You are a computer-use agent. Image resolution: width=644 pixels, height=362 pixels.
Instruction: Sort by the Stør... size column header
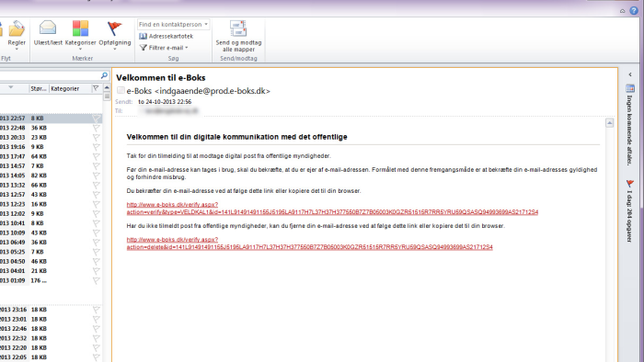tap(39, 88)
